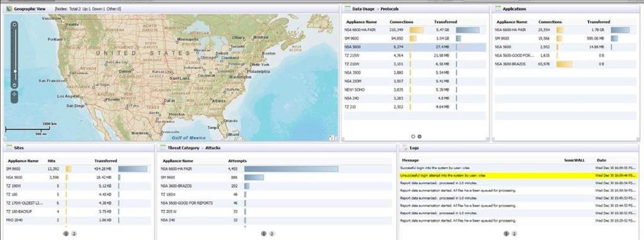The image size is (644, 240).
Task: Click the Data Usage panel icon
Action: (x=347, y=9)
